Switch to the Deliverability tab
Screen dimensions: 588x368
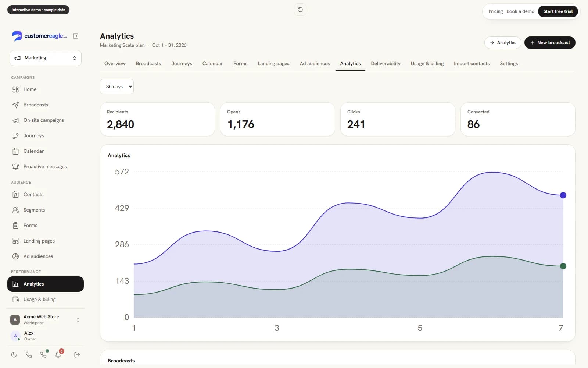pos(386,64)
